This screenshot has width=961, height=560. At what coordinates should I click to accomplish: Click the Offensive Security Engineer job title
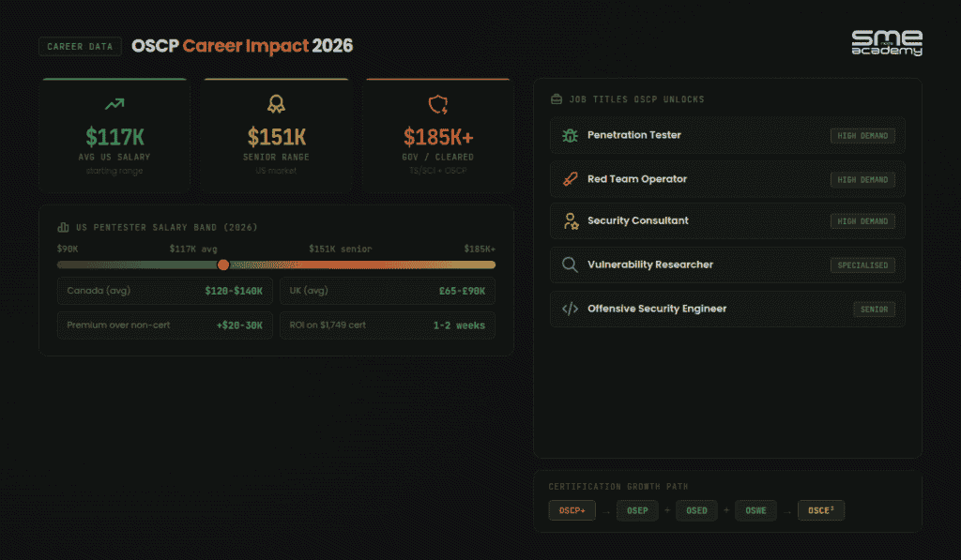click(656, 309)
